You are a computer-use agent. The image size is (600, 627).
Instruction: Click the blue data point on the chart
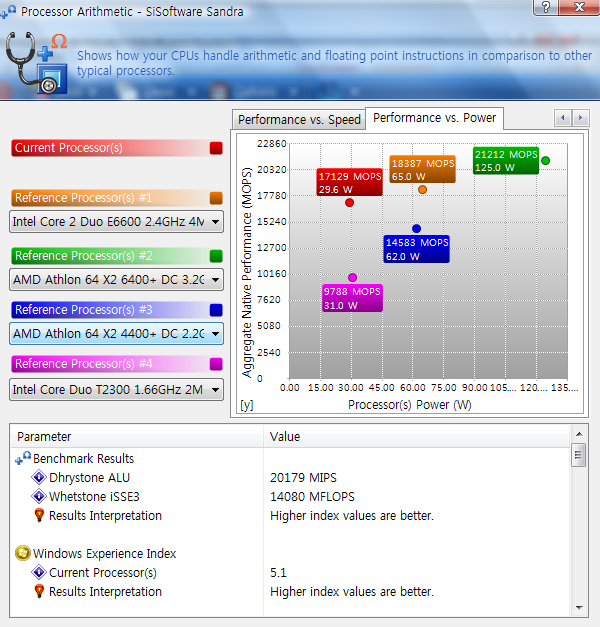pyautogui.click(x=416, y=229)
